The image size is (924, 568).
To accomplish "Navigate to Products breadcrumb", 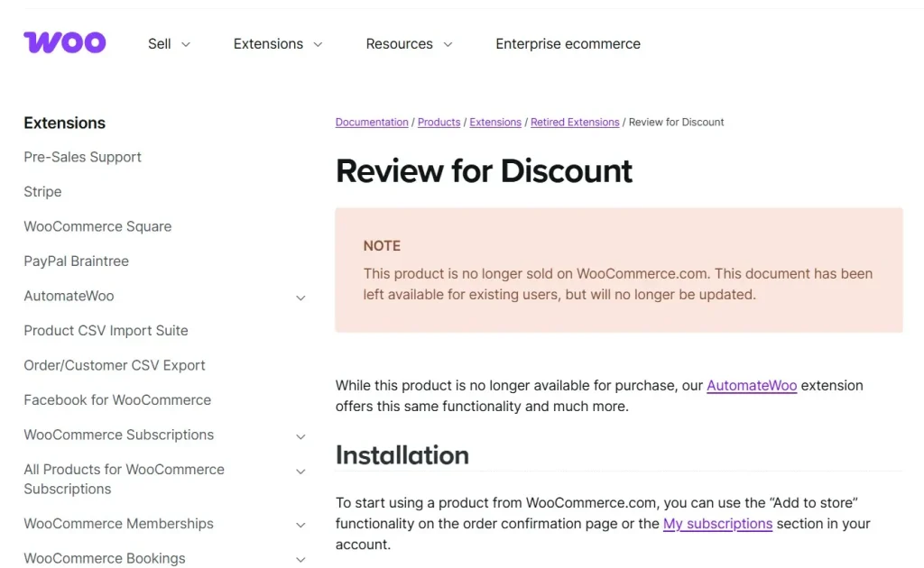I will pos(439,122).
